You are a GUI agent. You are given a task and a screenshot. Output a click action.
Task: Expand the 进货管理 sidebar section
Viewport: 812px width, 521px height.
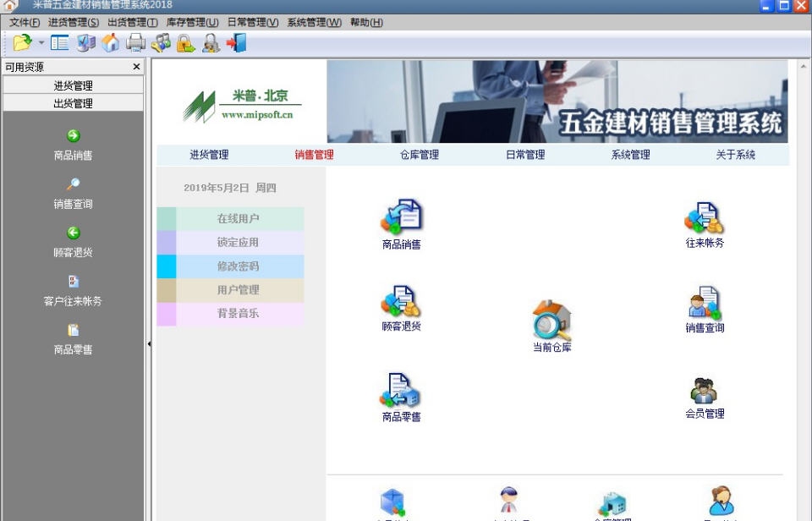click(73, 85)
